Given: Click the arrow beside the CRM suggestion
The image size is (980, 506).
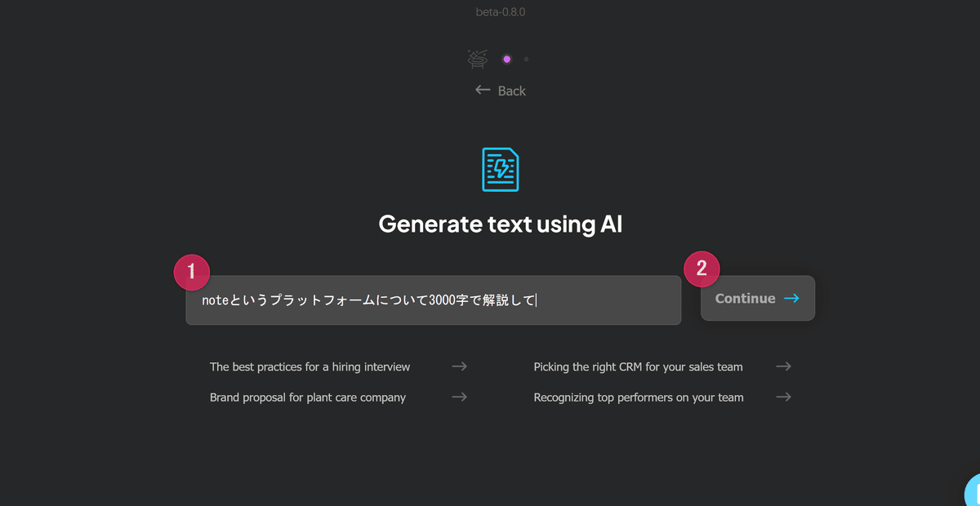Looking at the screenshot, I should coord(784,366).
